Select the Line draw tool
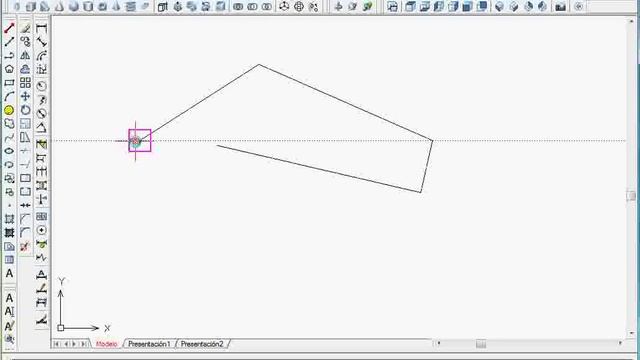This screenshot has height=360, width=640. point(9,28)
